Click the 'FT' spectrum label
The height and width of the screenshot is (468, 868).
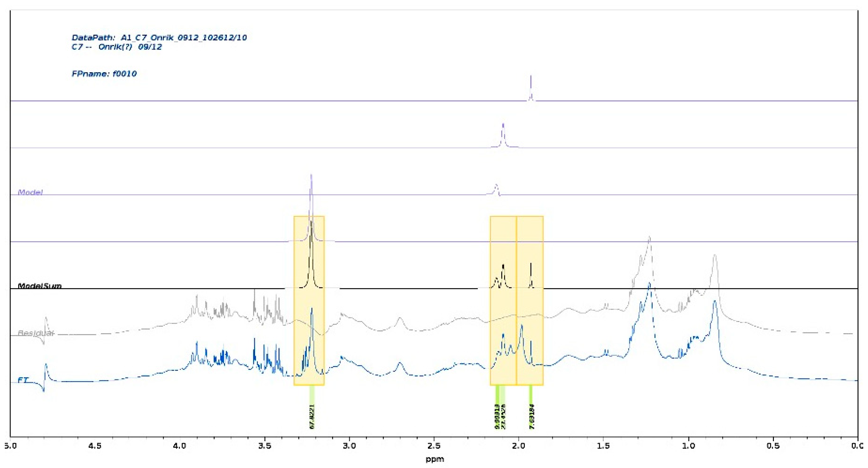pyautogui.click(x=23, y=380)
